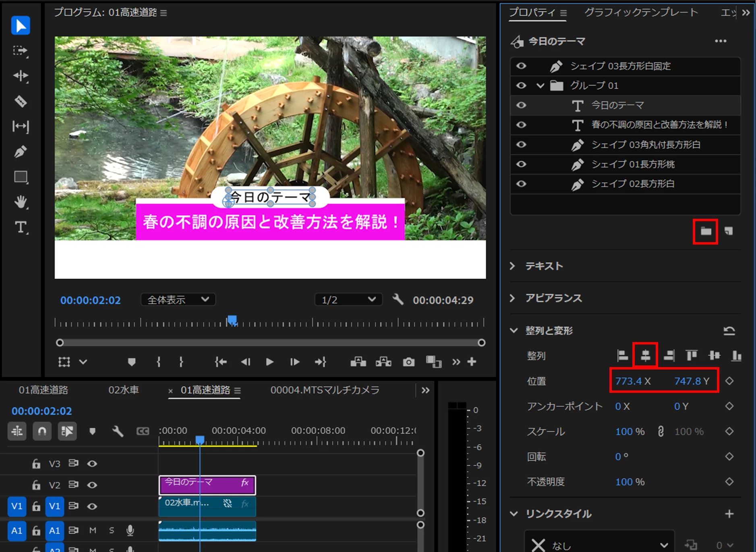Toggle timeline snapping magnet

pyautogui.click(x=42, y=432)
